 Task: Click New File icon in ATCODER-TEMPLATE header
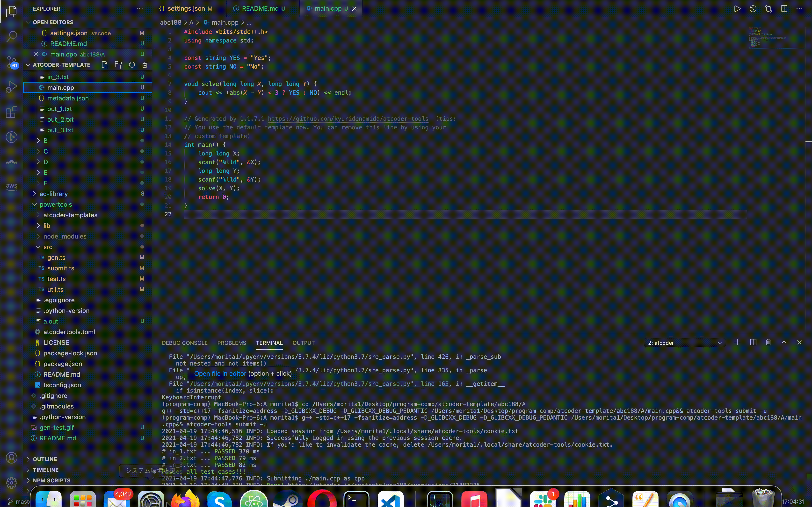(105, 65)
